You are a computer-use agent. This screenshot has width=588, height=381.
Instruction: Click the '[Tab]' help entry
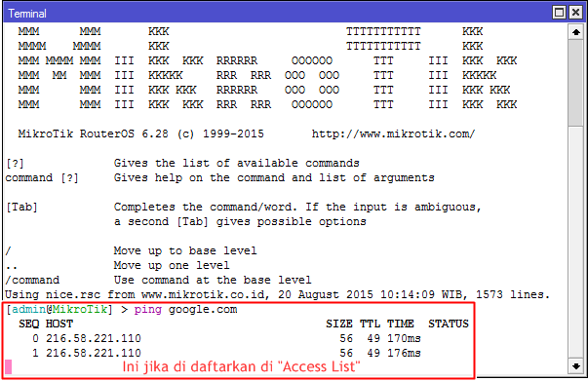[x=21, y=207]
